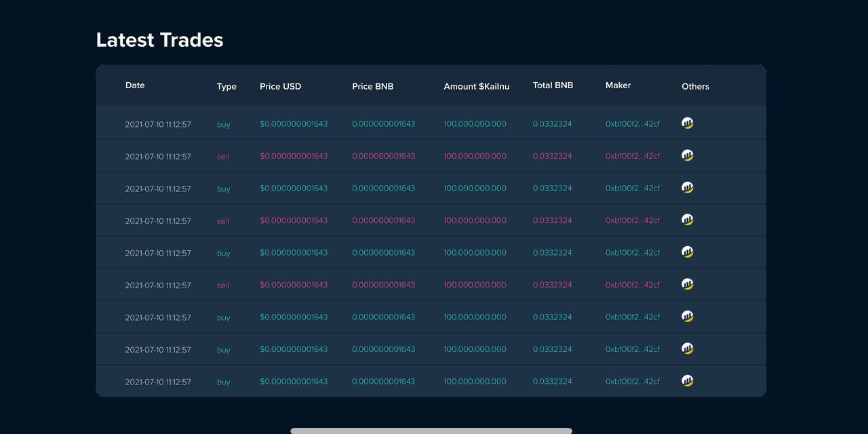Click the Total BNB column header
The width and height of the screenshot is (868, 434).
click(553, 85)
